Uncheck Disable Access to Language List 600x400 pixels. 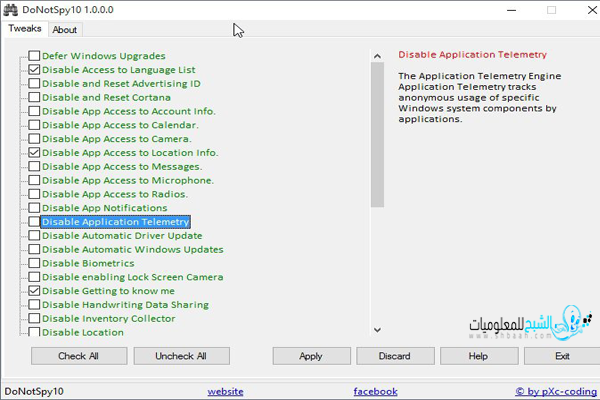pos(34,70)
